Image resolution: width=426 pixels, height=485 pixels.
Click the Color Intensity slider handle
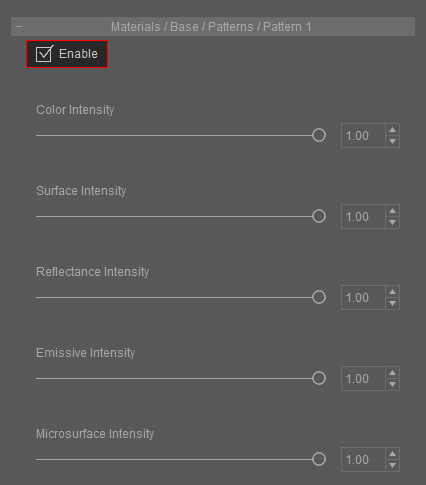coord(319,135)
